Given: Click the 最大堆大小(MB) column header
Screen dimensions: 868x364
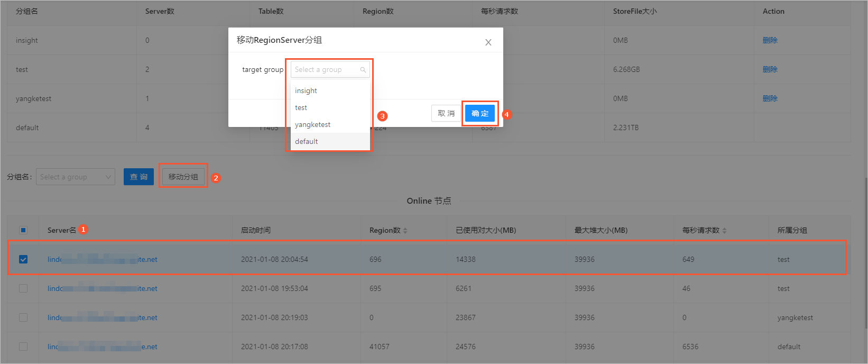Looking at the screenshot, I should pyautogui.click(x=601, y=230).
